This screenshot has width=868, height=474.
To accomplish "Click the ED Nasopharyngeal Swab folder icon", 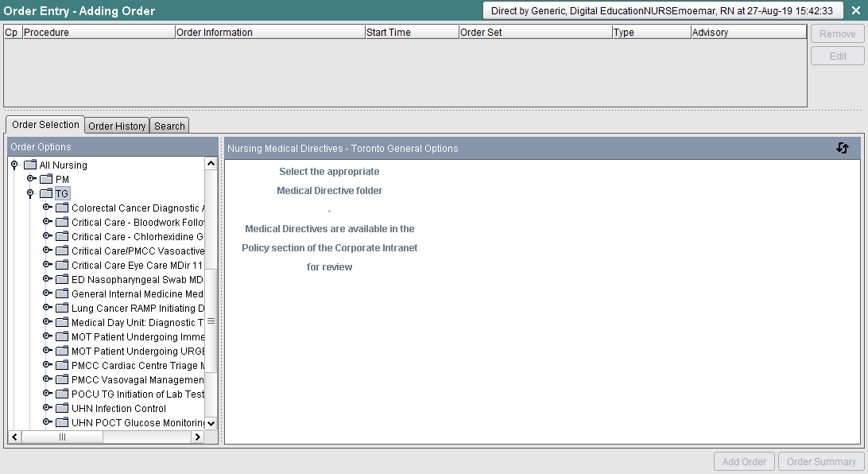I will tap(63, 280).
